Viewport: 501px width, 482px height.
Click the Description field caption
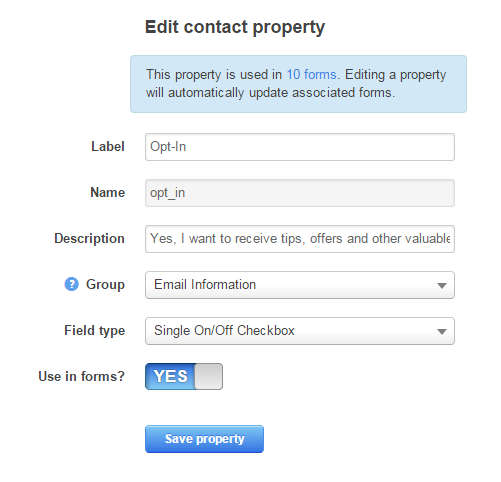(89, 239)
